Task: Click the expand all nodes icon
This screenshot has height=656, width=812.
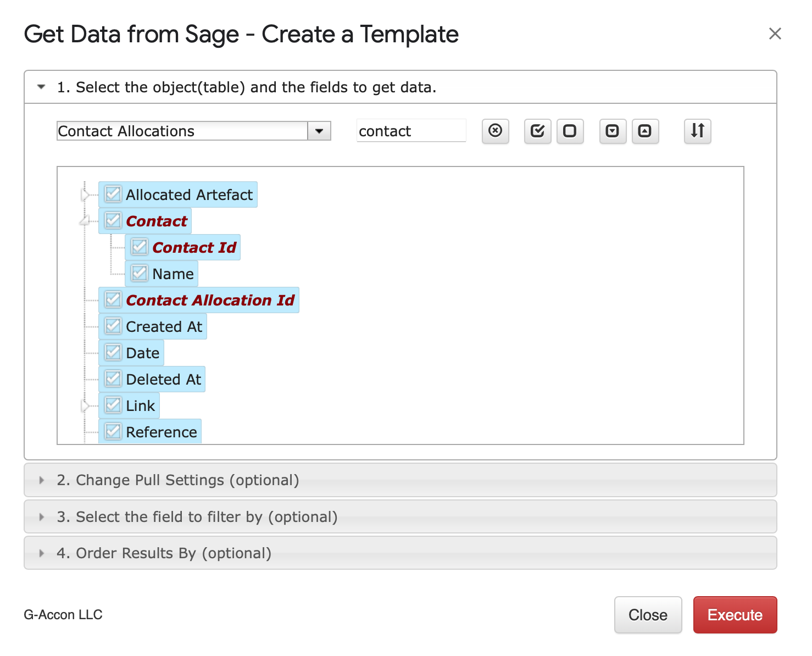Action: 612,131
